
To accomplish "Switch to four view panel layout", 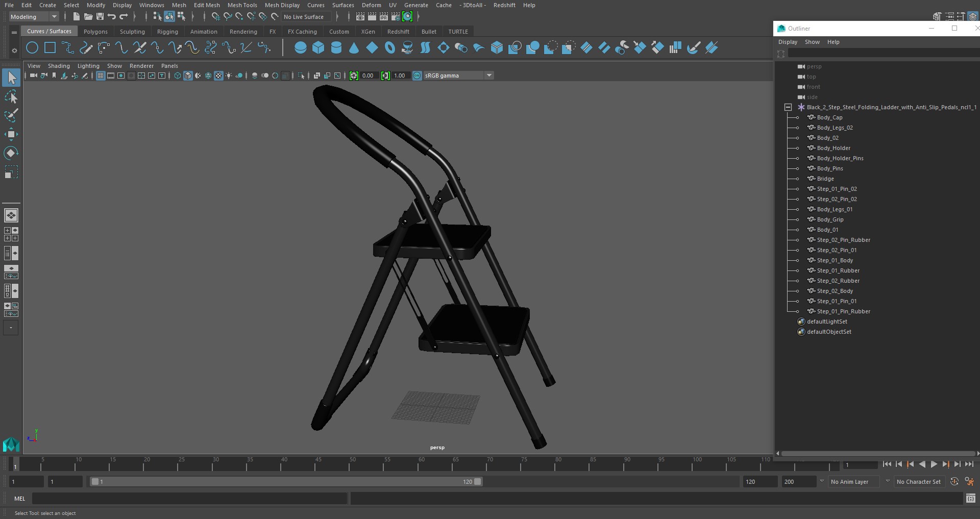I will [11, 234].
